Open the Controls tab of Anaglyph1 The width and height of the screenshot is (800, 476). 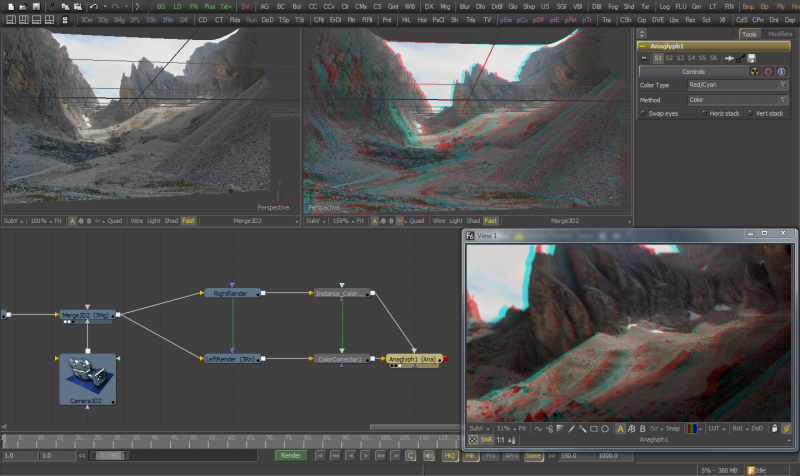[693, 72]
